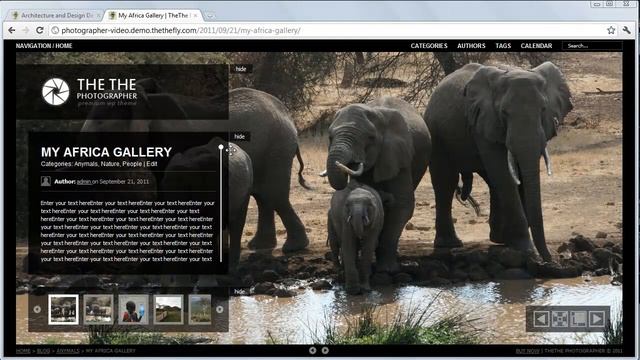Select the first elephant herd thumbnail

pyautogui.click(x=63, y=309)
